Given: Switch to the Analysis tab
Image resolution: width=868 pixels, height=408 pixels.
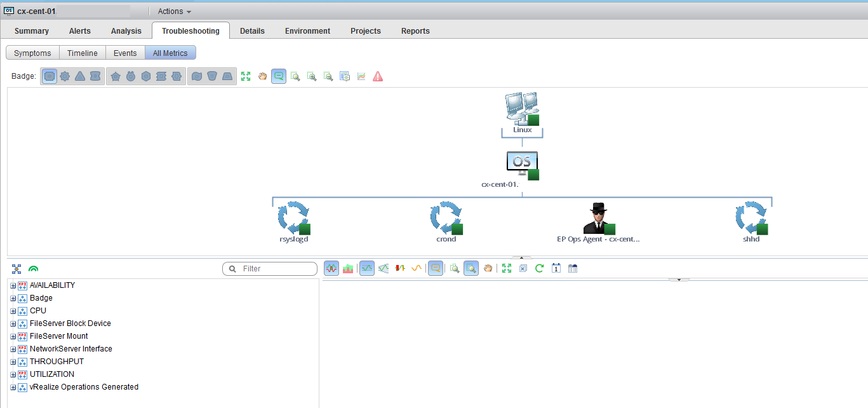Looking at the screenshot, I should coord(126,31).
